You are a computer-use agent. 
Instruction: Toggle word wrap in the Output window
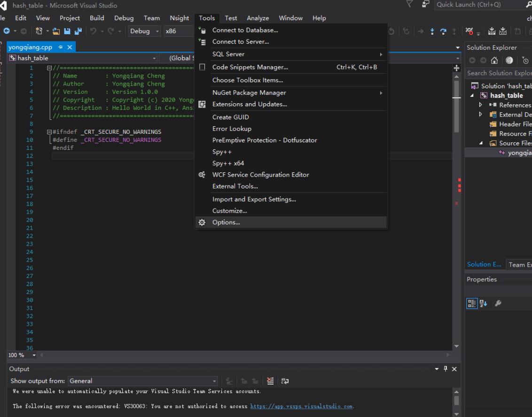tap(286, 381)
